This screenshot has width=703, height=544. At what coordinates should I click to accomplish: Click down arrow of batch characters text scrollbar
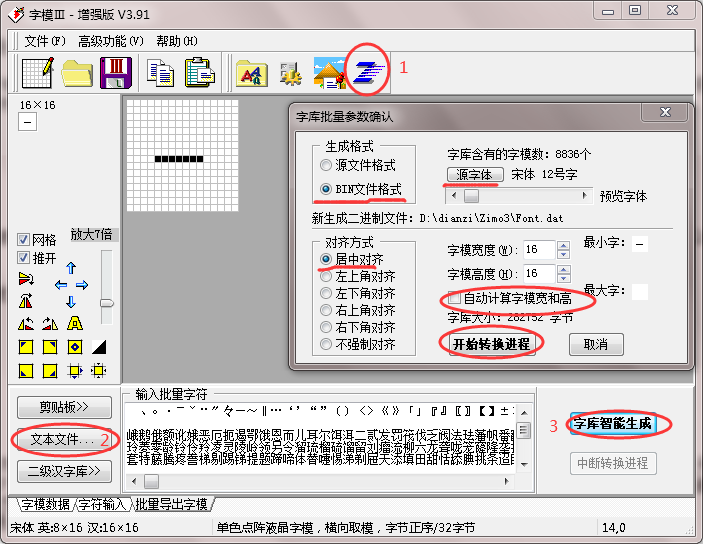pyautogui.click(x=524, y=464)
